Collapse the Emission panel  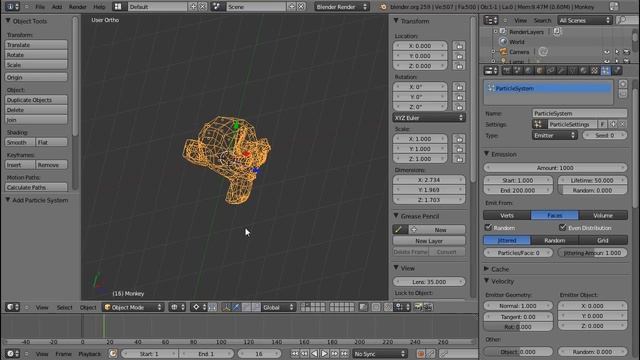pos(487,154)
